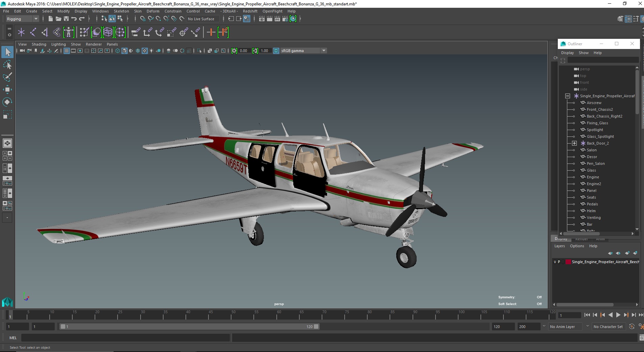Click the snap to grids magnet icon
This screenshot has width=644, height=352.
click(143, 19)
